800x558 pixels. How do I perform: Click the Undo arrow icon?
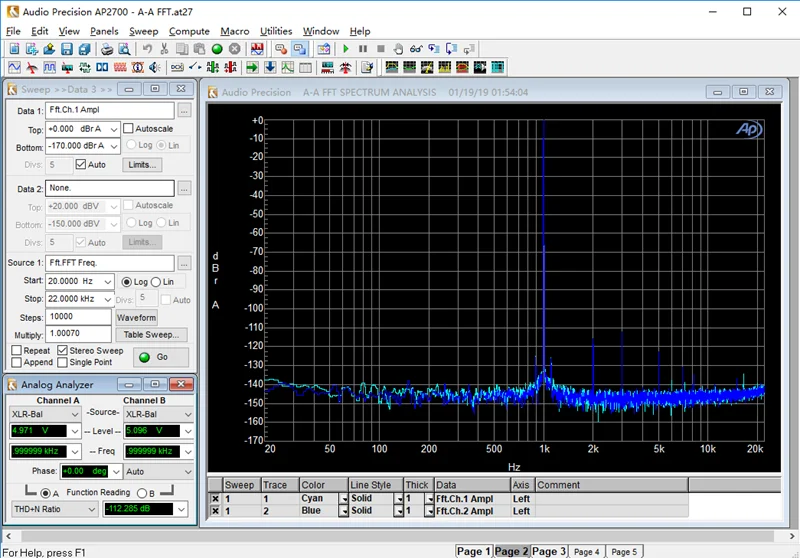pos(147,49)
